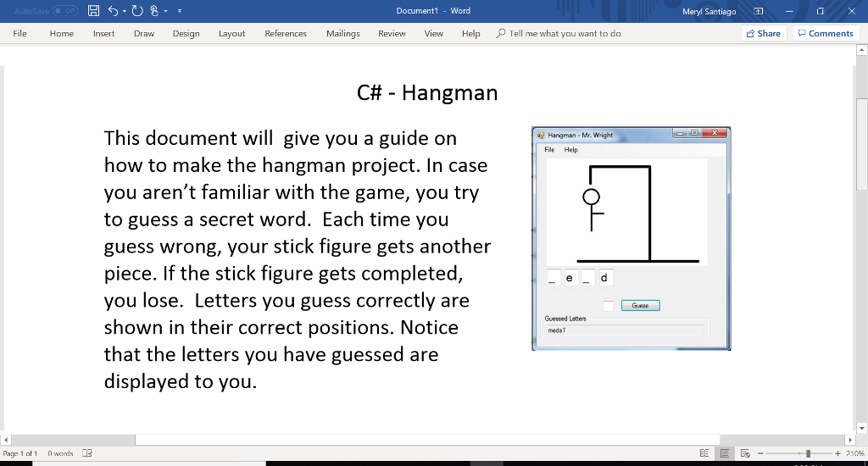Switch to the Insert ribbon tab
This screenshot has width=868, height=466.
(x=103, y=33)
